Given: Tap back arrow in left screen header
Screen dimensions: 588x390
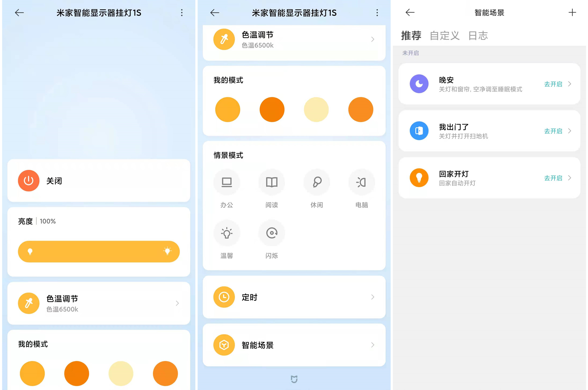Looking at the screenshot, I should [x=19, y=13].
